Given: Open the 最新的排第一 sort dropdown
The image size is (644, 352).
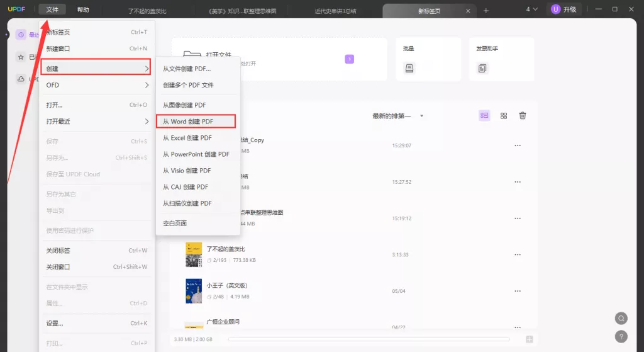Looking at the screenshot, I should tap(397, 116).
